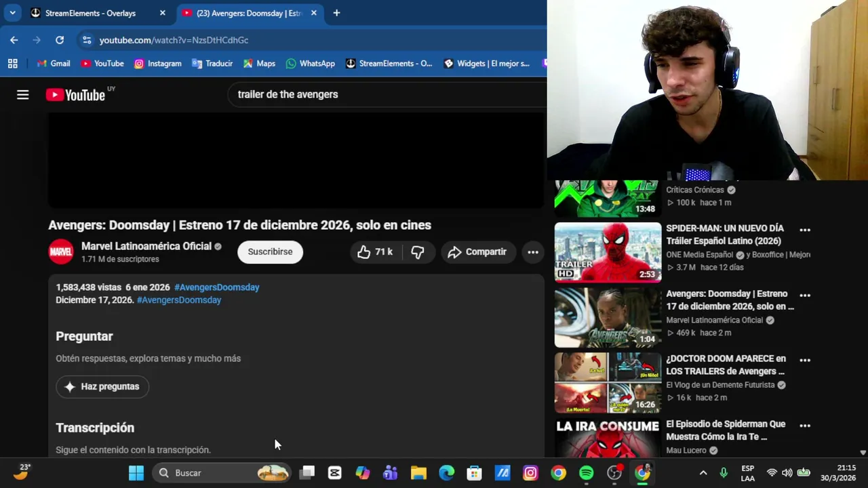
Task: Open the Gmail bookmark
Action: coord(54,63)
